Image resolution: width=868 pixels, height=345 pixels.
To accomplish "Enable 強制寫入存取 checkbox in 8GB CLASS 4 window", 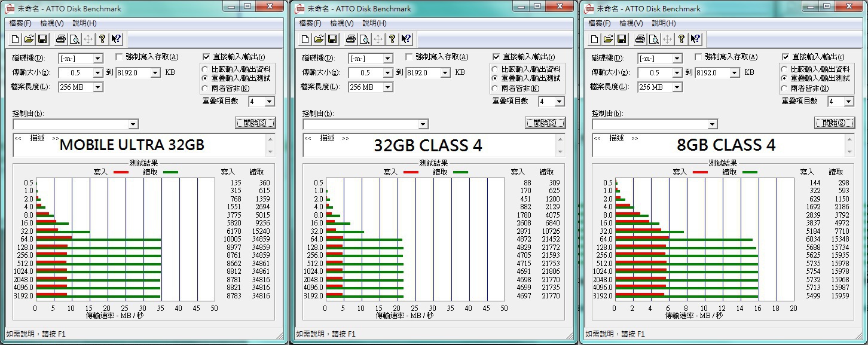I will [699, 57].
